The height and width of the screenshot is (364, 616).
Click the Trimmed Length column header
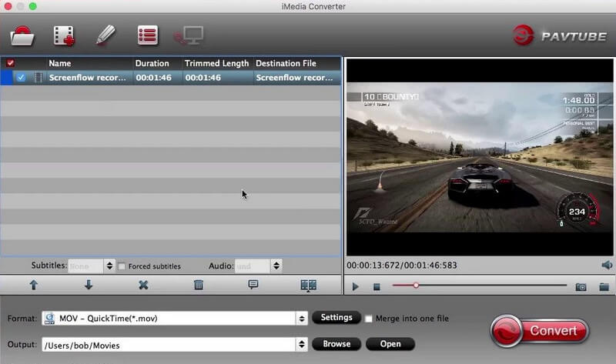click(216, 63)
